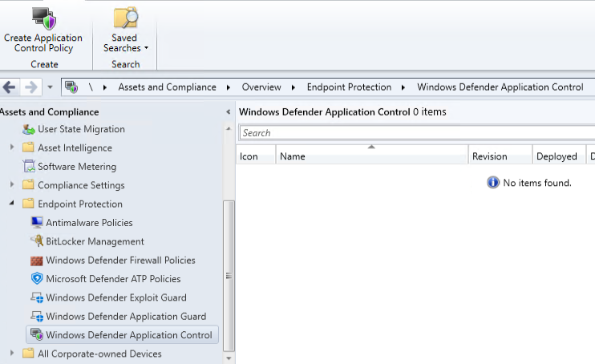This screenshot has width=595, height=364.
Task: Click the navigation pane scroll down arrow
Action: coord(229,358)
